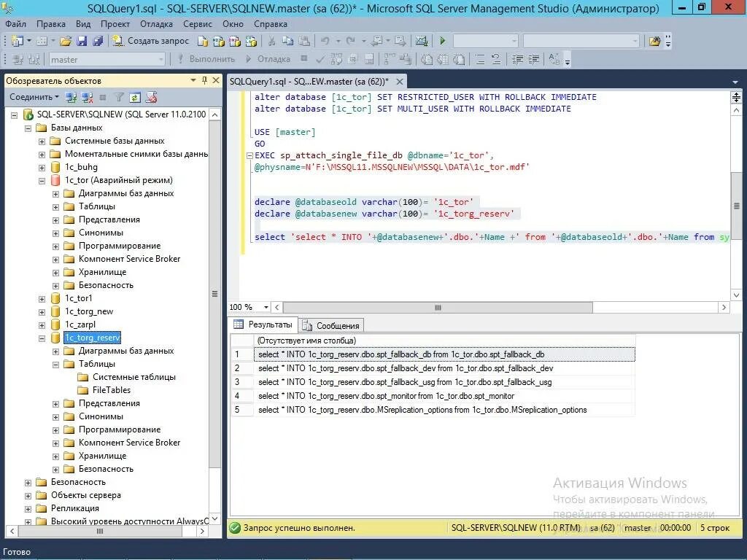The width and height of the screenshot is (747, 560).
Task: Click the Results to Text icon
Action: point(427,60)
